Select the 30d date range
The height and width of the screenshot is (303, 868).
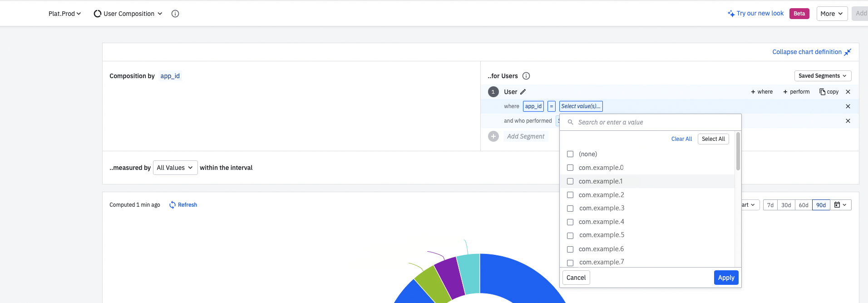click(x=786, y=205)
